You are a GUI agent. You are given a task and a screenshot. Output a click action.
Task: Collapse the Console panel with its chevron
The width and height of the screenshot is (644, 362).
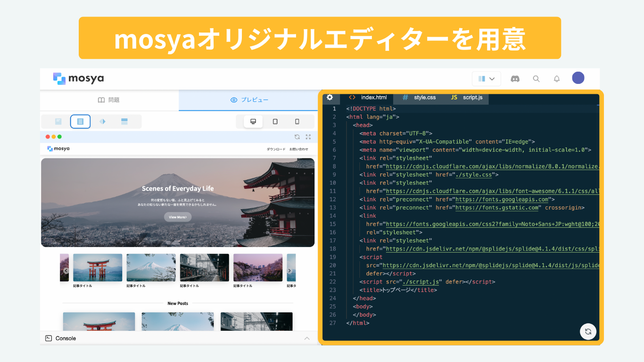[x=307, y=338]
